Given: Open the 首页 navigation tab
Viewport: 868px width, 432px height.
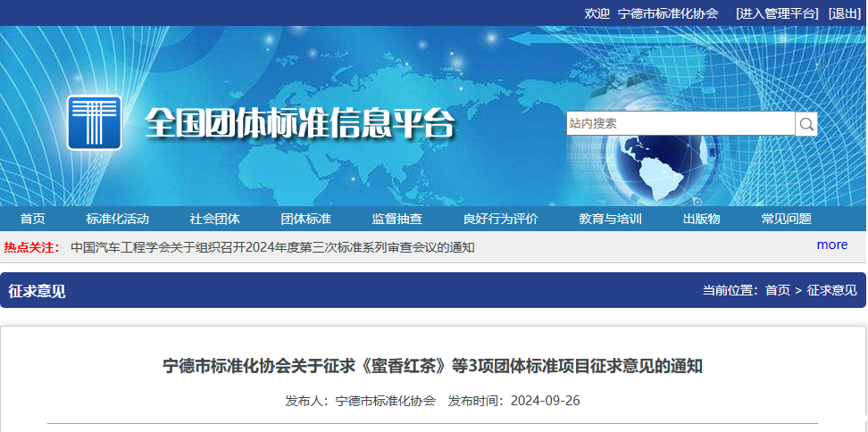Looking at the screenshot, I should pyautogui.click(x=33, y=220).
